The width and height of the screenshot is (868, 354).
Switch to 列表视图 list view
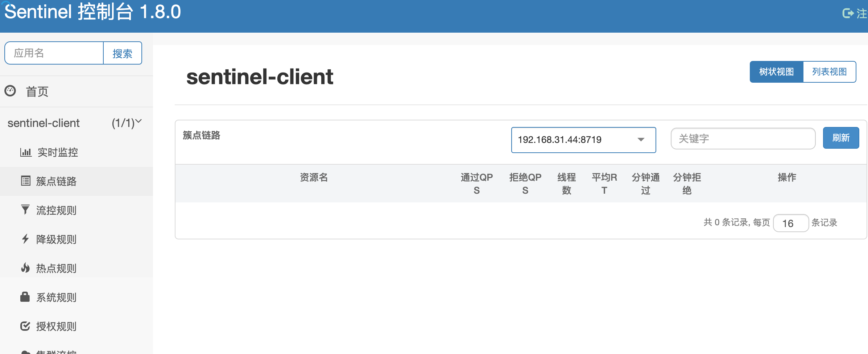click(830, 72)
